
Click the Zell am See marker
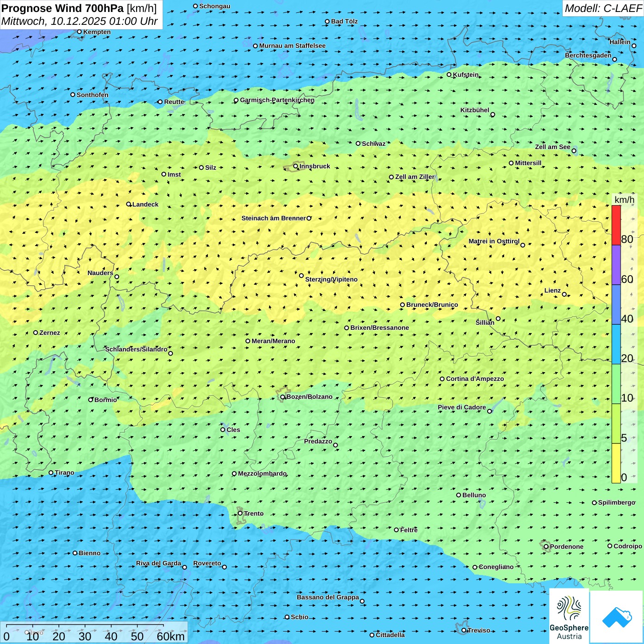574,150
